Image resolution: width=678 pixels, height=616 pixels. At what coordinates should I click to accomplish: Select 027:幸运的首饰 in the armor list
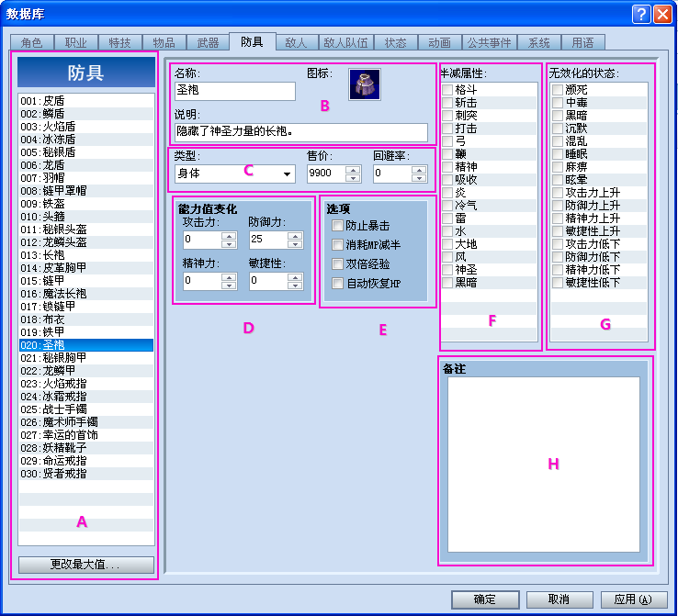click(x=86, y=435)
